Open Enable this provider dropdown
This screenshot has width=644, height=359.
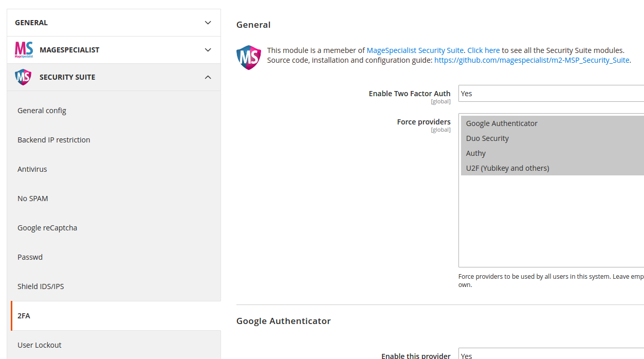(x=551, y=355)
